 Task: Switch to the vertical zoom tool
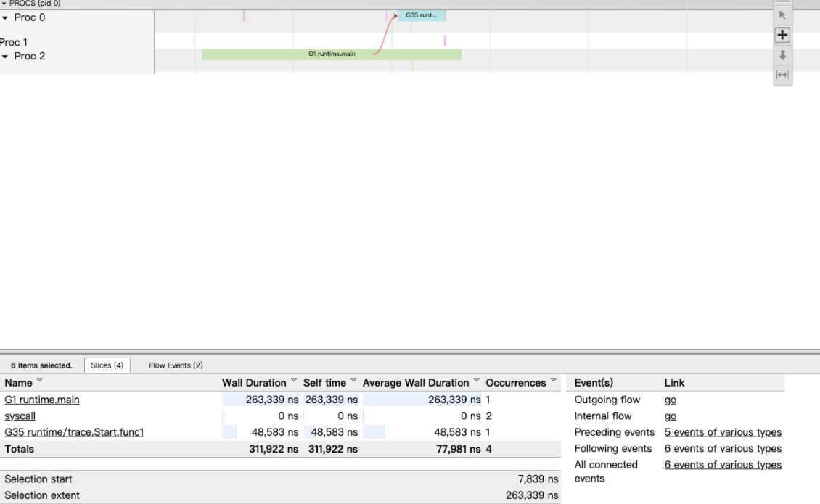tap(782, 55)
